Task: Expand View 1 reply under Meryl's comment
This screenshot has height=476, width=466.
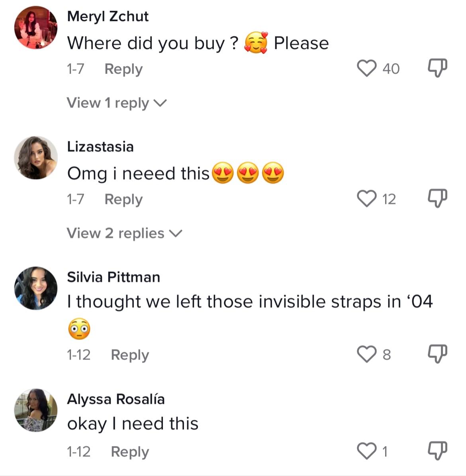Action: click(116, 103)
